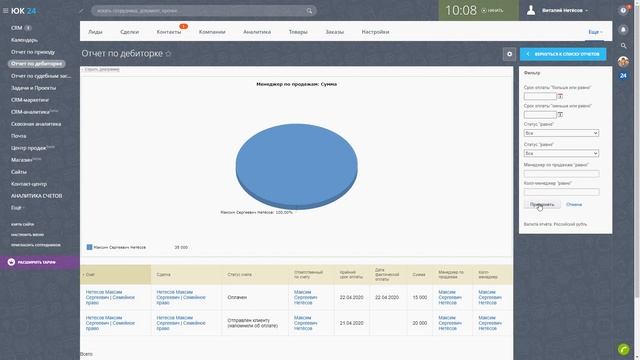The height and width of the screenshot is (360, 640).
Task: Open Почта in left sidebar
Action: click(x=18, y=136)
